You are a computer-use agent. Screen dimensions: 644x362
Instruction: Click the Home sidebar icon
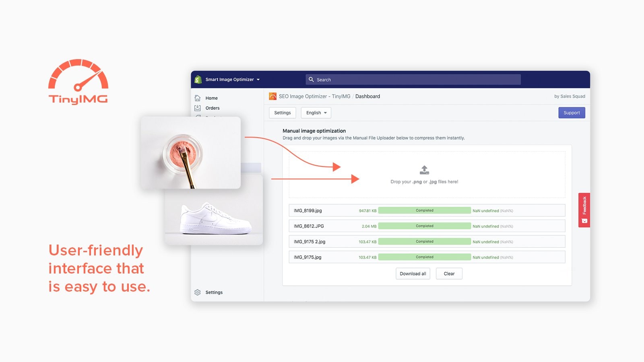point(198,98)
